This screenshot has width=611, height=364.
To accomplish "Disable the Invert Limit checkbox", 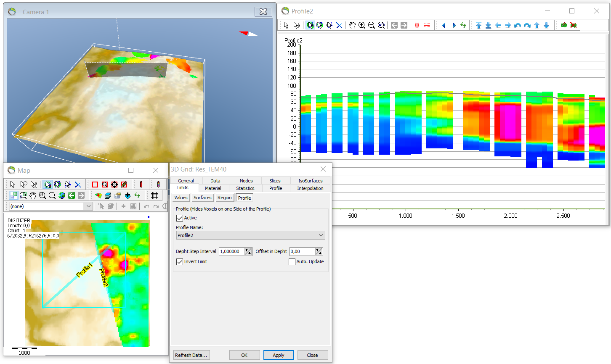I will click(180, 261).
